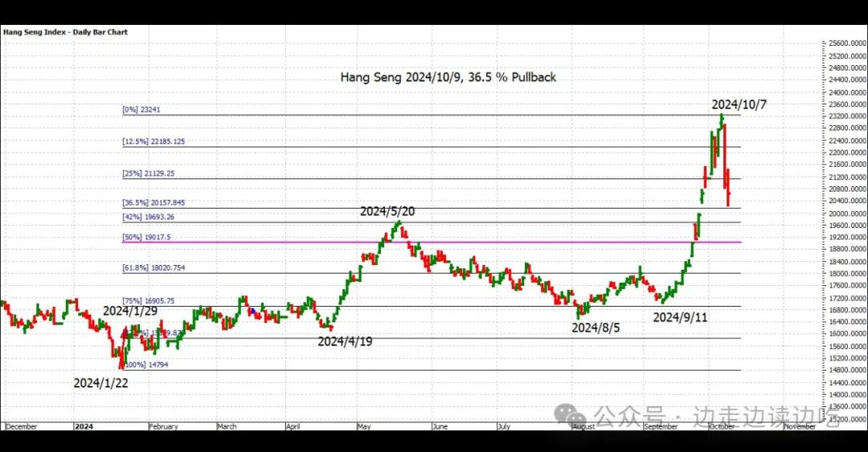Click the 2024/10/7 peak date annotation
This screenshot has height=452, width=868.
point(739,104)
